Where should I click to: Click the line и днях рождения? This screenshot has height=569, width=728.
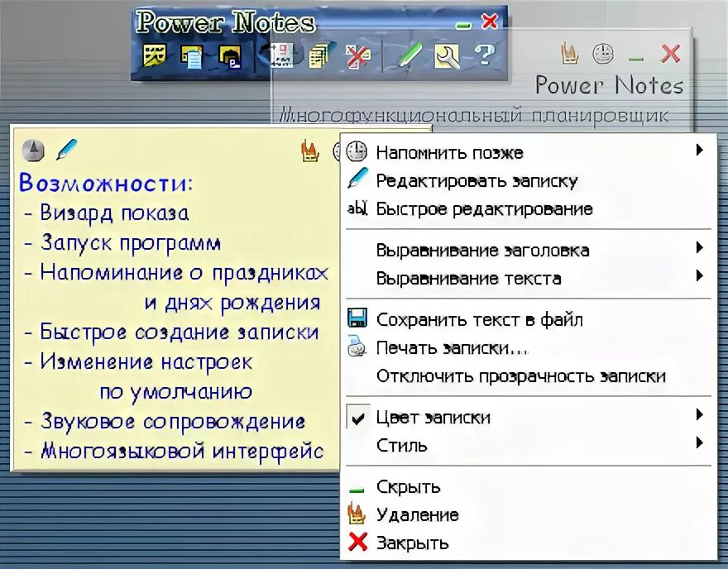click(x=232, y=303)
